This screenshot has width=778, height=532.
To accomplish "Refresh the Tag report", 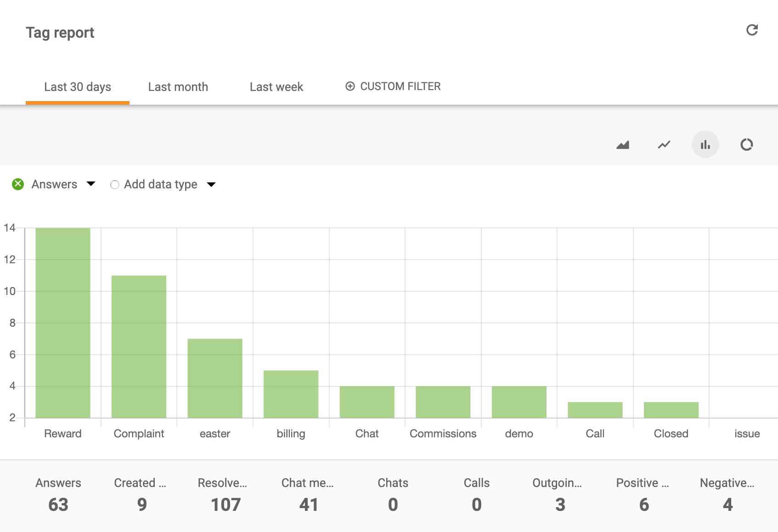I will click(x=752, y=30).
